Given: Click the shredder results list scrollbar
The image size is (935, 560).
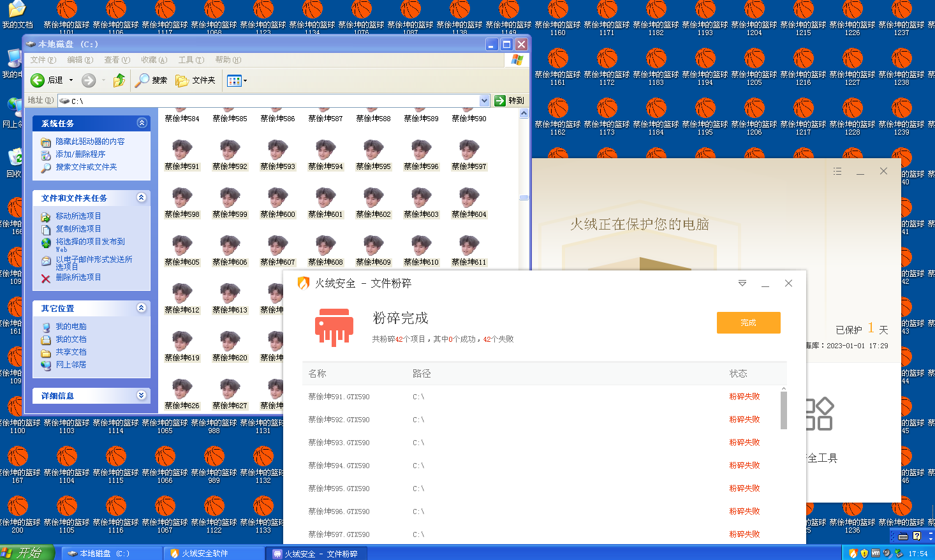Looking at the screenshot, I should [x=784, y=410].
